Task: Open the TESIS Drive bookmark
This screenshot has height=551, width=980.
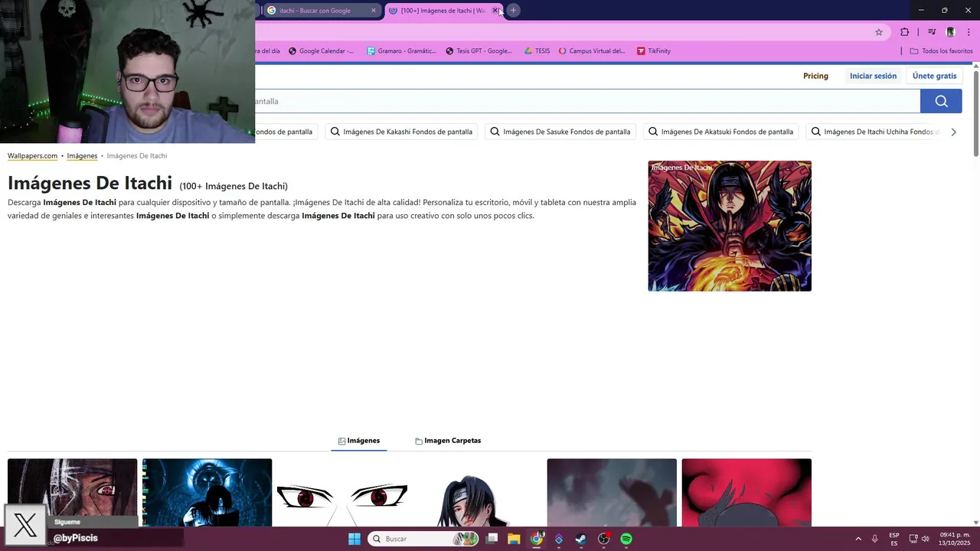Action: coord(537,51)
